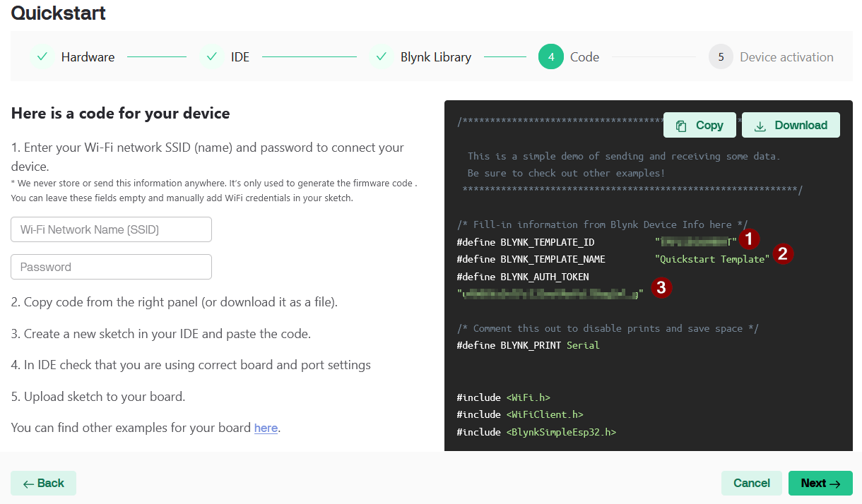The height and width of the screenshot is (504, 862).
Task: Proceed with the Next button
Action: 820,484
